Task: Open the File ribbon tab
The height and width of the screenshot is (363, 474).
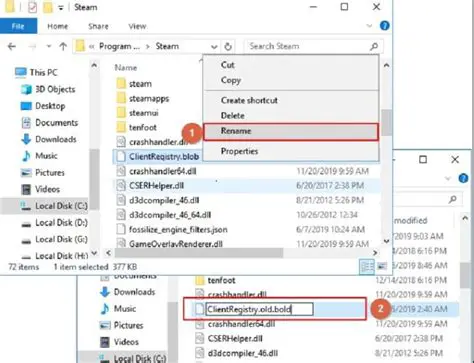Action: click(x=18, y=26)
